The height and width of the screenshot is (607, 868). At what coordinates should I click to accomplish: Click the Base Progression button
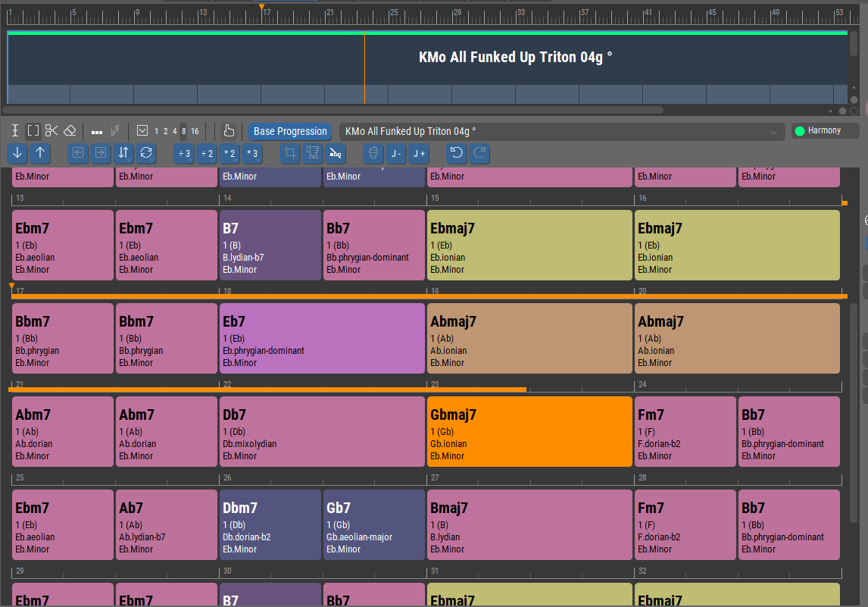point(290,131)
